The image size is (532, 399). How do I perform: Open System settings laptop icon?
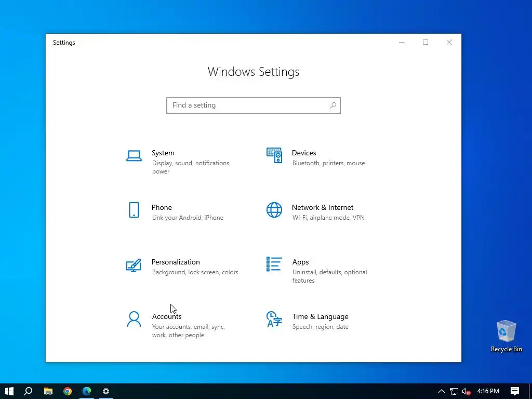pyautogui.click(x=134, y=156)
